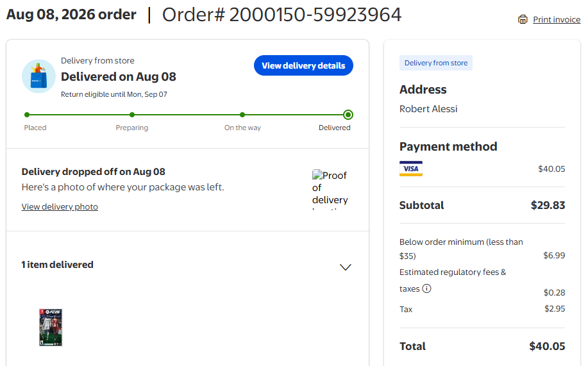Image resolution: width=588 pixels, height=366 pixels.
Task: Click the Delivered on Aug 08 heading
Action: pyautogui.click(x=119, y=76)
